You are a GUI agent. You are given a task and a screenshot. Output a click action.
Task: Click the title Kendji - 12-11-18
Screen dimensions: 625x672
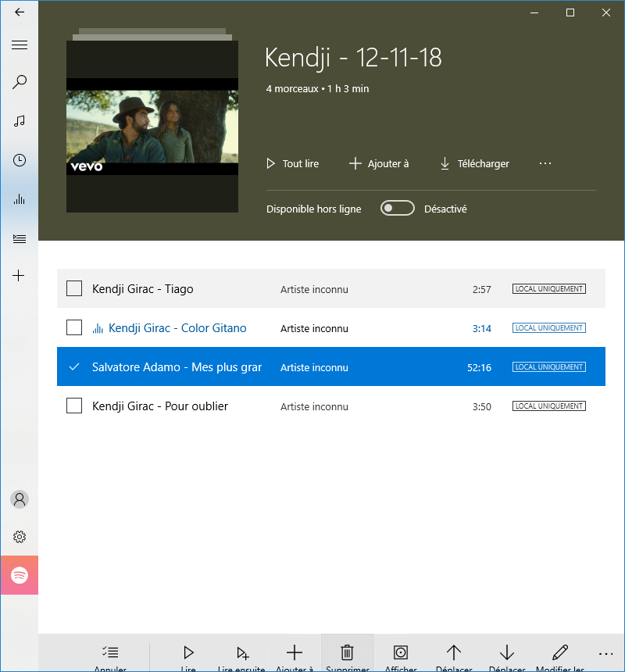click(353, 57)
